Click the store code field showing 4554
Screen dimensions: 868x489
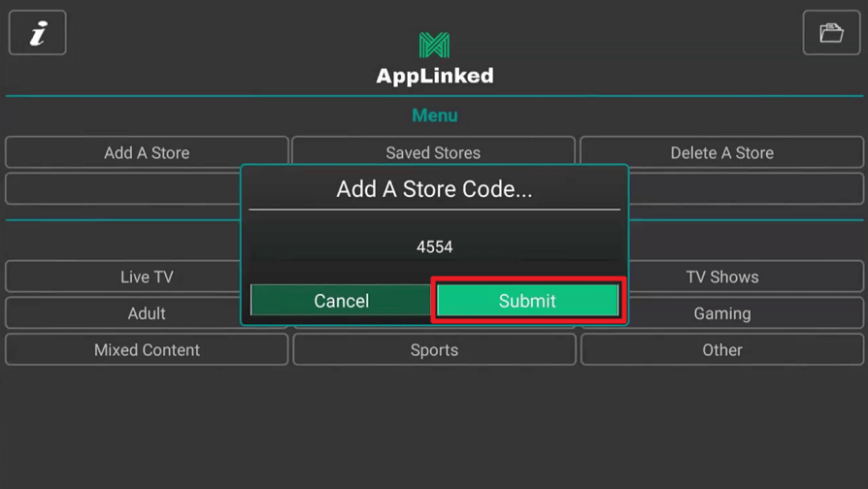click(435, 246)
